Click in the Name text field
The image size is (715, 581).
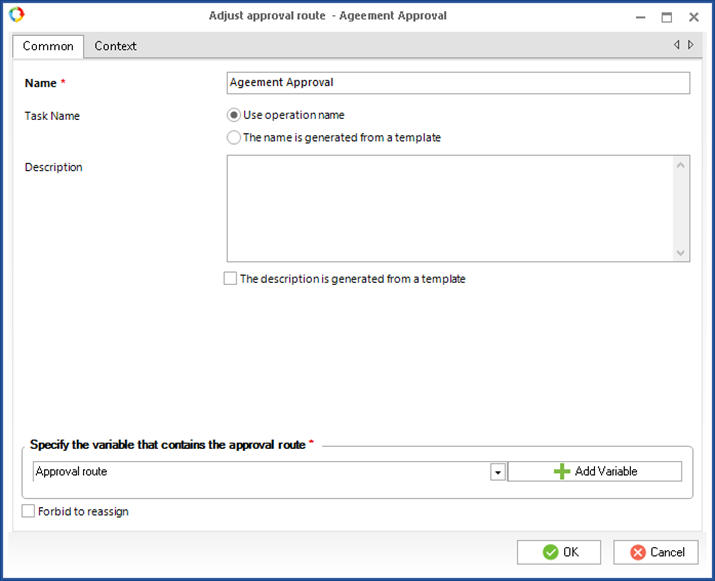pos(458,83)
